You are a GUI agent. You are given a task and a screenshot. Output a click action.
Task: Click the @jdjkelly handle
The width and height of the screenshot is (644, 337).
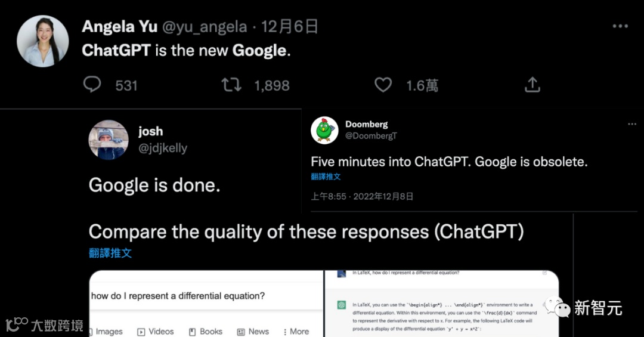(x=163, y=148)
